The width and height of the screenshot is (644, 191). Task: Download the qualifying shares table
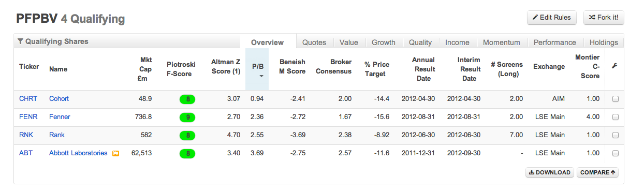(x=550, y=172)
